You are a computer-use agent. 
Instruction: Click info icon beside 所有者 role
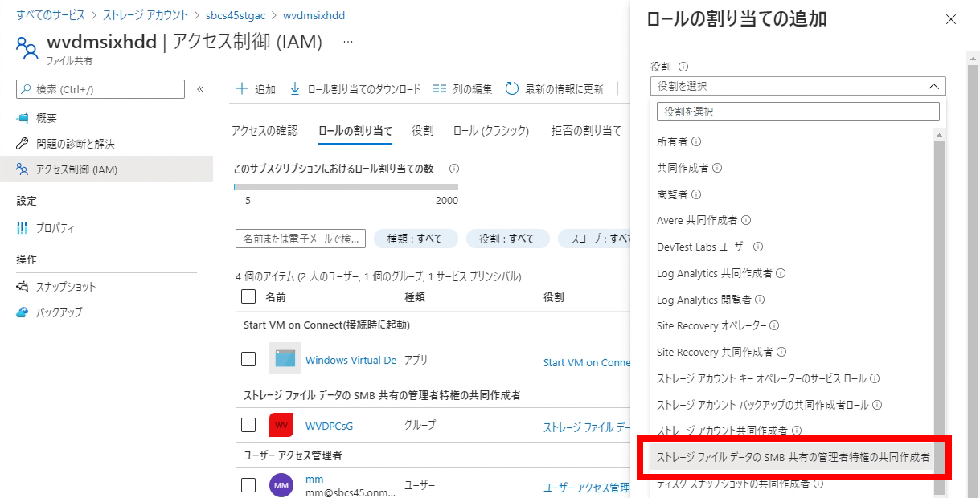pyautogui.click(x=696, y=141)
